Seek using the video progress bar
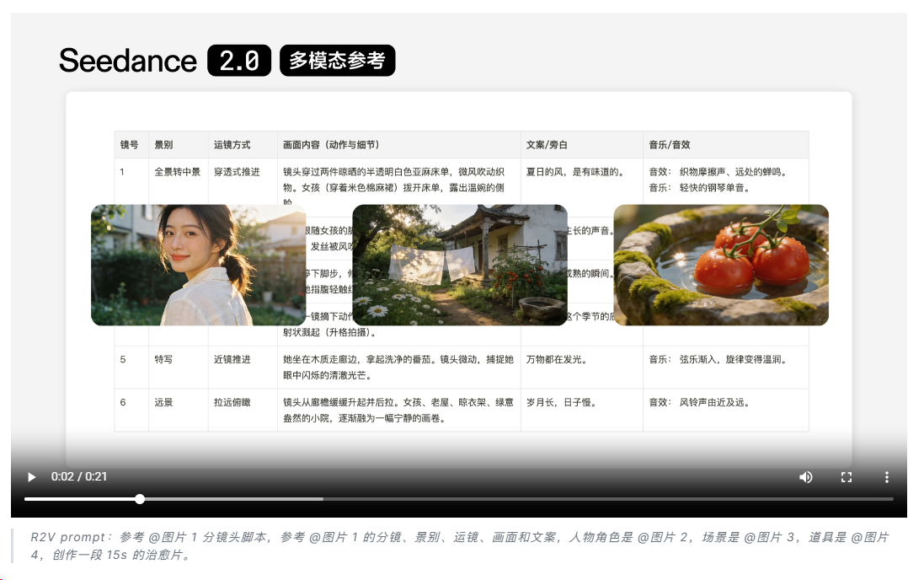Image resolution: width=924 pixels, height=580 pixels. [458, 499]
